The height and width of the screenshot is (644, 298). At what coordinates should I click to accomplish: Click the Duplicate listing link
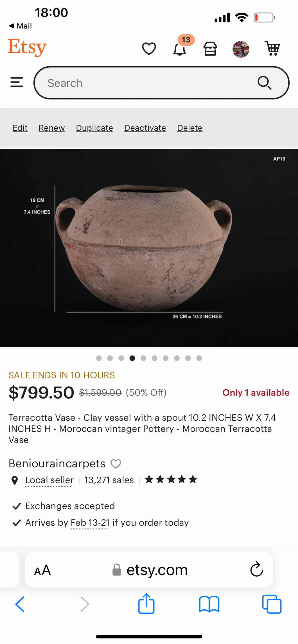coord(94,128)
